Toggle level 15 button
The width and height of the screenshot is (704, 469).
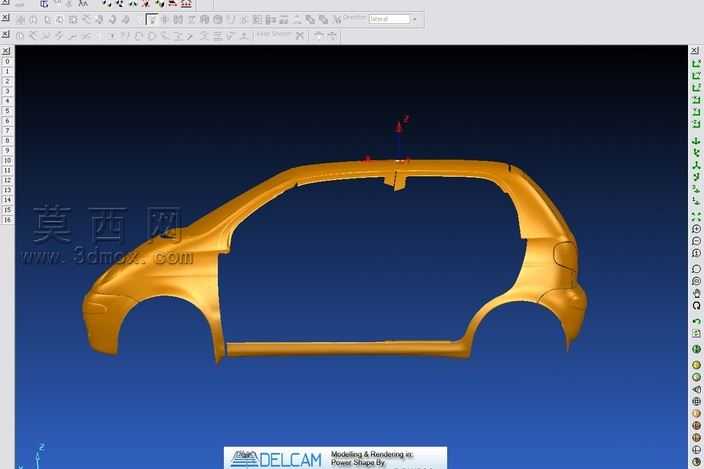pos(7,210)
